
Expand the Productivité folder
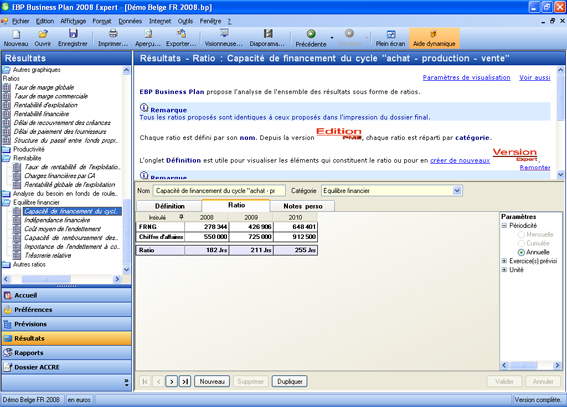(6, 149)
